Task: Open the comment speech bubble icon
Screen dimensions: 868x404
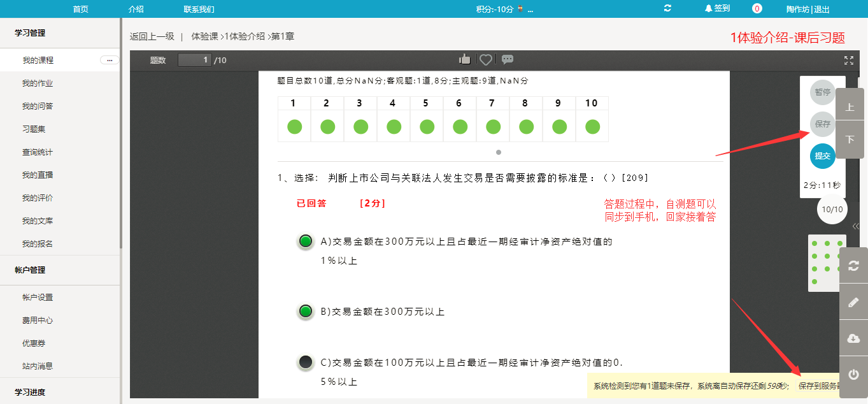Action: tap(508, 59)
